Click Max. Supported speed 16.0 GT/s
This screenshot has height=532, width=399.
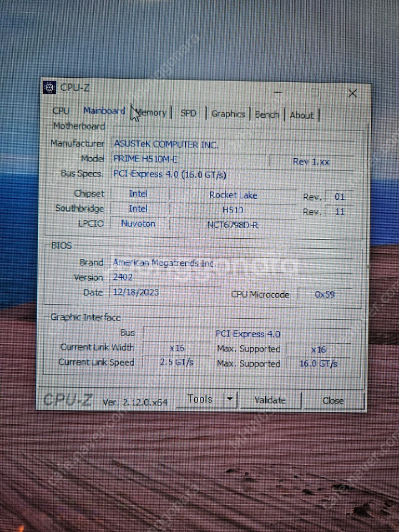[x=319, y=364]
